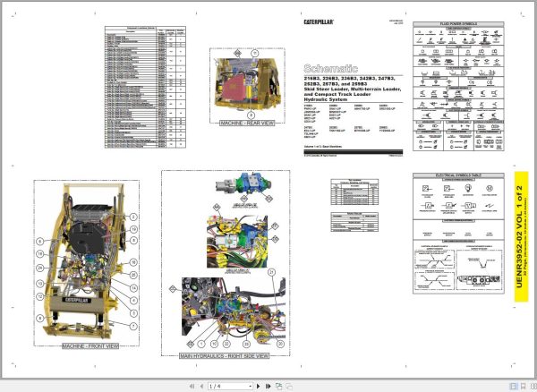
Task: Click callout 21 in the right side view
Action: 271,272
